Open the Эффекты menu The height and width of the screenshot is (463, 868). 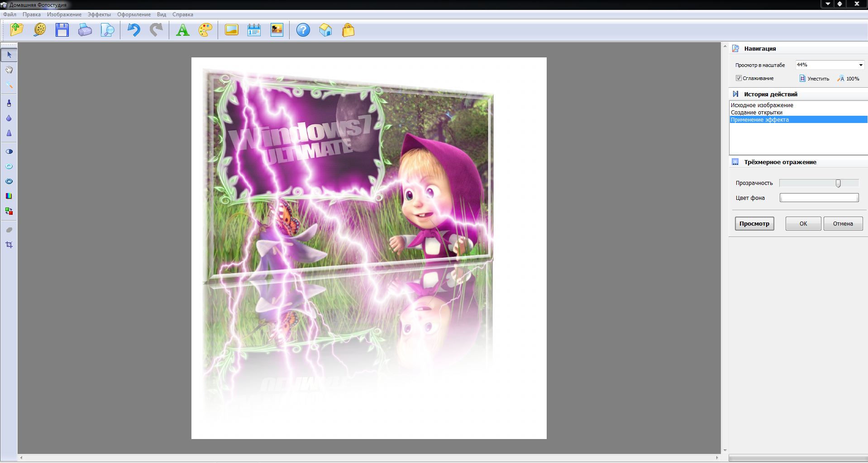(x=99, y=14)
